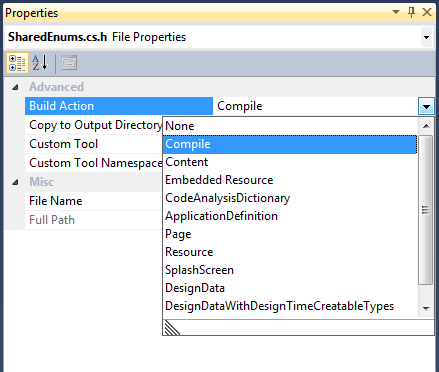Switch to Categorized view icon
Screen dimensions: 439x372
click(x=17, y=63)
